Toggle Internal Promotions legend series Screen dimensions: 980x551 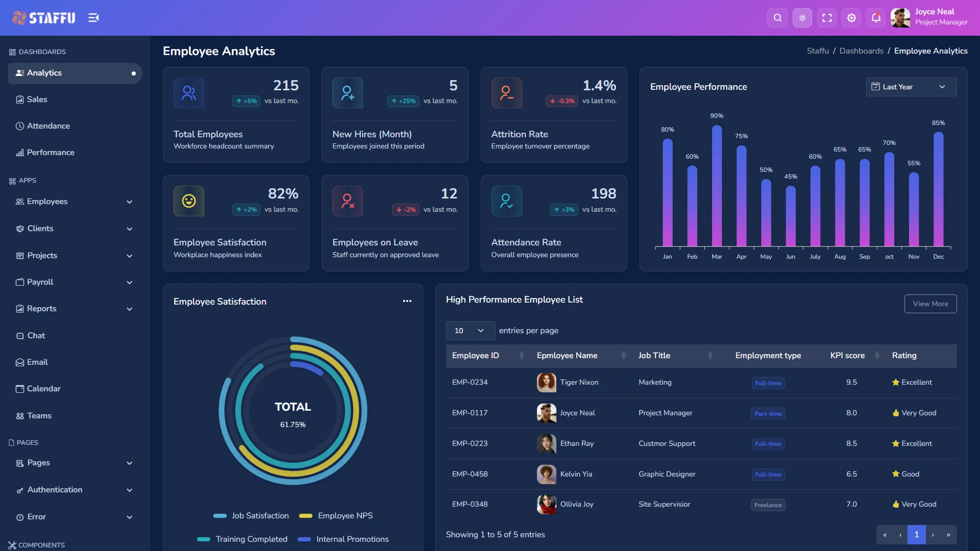pyautogui.click(x=343, y=539)
